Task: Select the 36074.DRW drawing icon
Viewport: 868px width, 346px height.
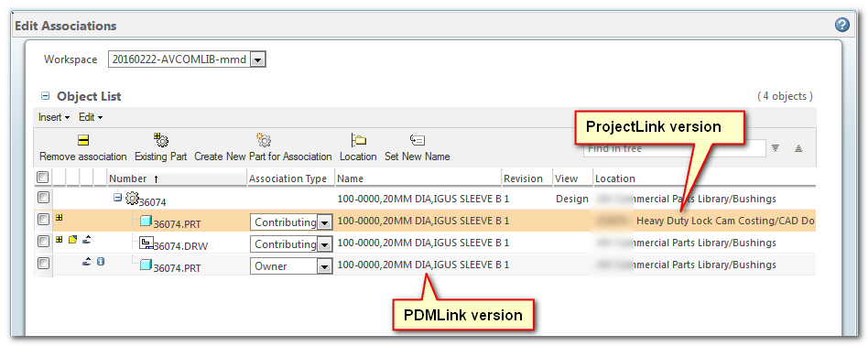Action: coord(146,243)
